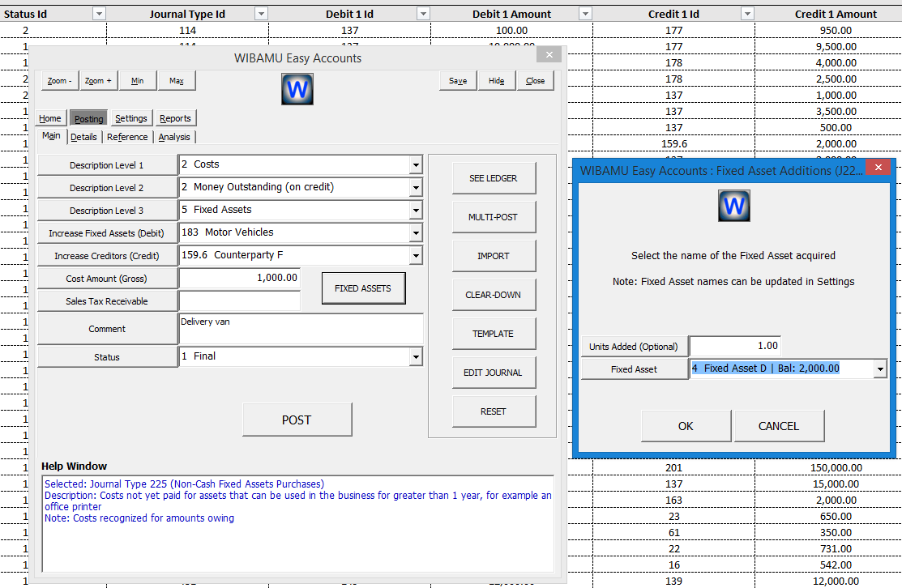
Task: Click the Max window control
Action: tap(175, 80)
